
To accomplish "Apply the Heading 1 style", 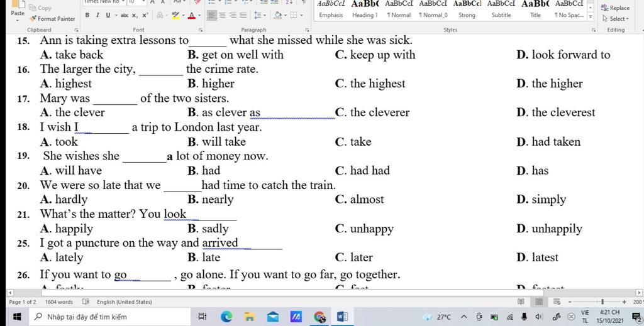I will coord(365,10).
